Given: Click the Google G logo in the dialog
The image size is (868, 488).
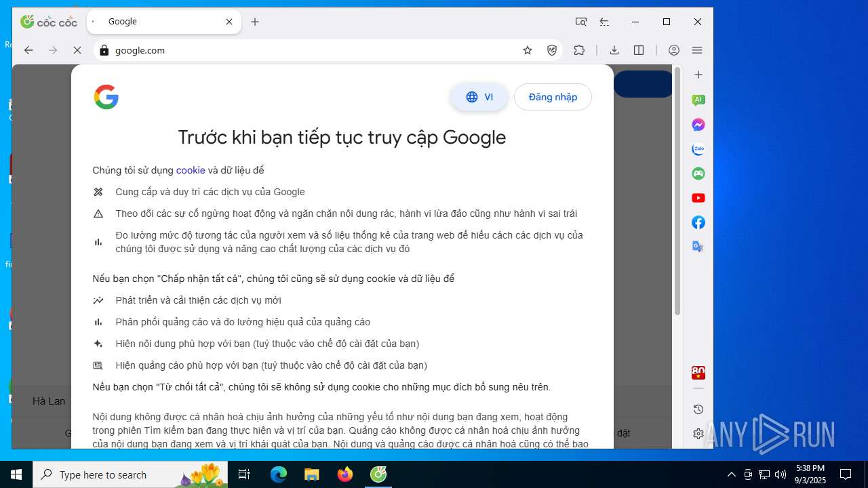Looking at the screenshot, I should point(106,97).
